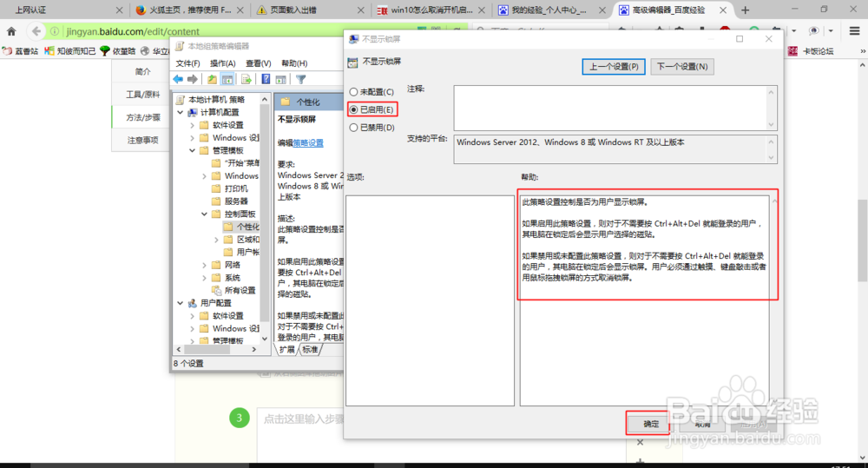
Task: Open the 文件(F) menu
Action: [187, 63]
